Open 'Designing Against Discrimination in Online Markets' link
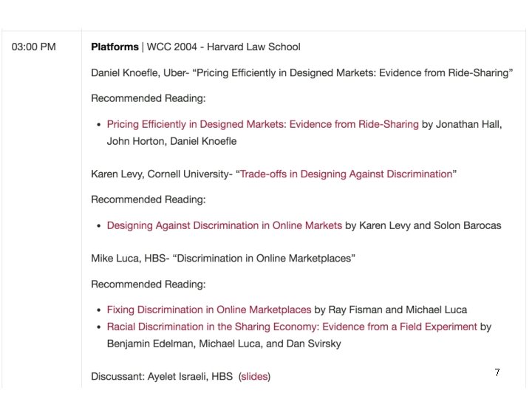Image resolution: width=532 pixels, height=399 pixels. [x=224, y=225]
